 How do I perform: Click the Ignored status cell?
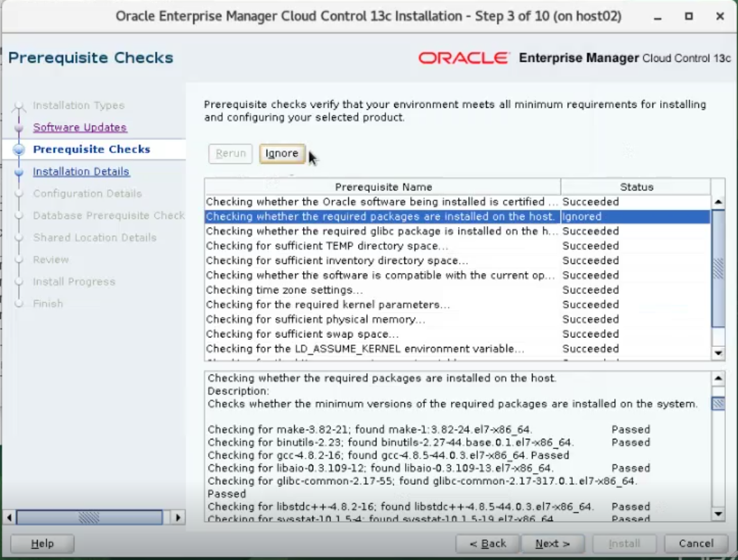click(635, 216)
